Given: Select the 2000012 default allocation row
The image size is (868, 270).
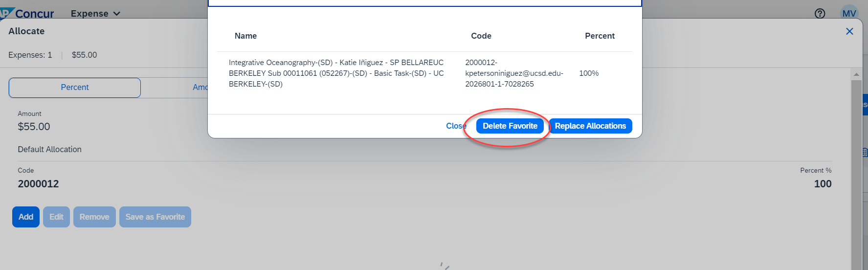Looking at the screenshot, I should click(38, 184).
